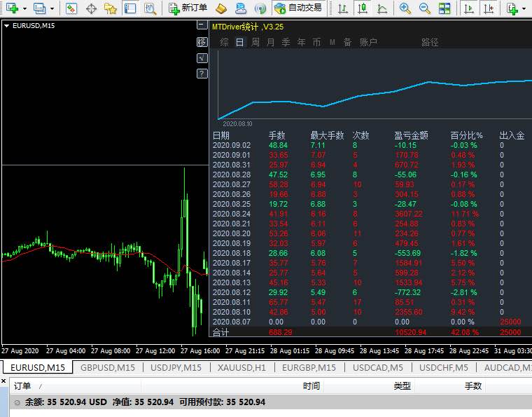Toggle the 自动交易 auto trading button
This screenshot has width=532, height=417.
(x=298, y=8)
